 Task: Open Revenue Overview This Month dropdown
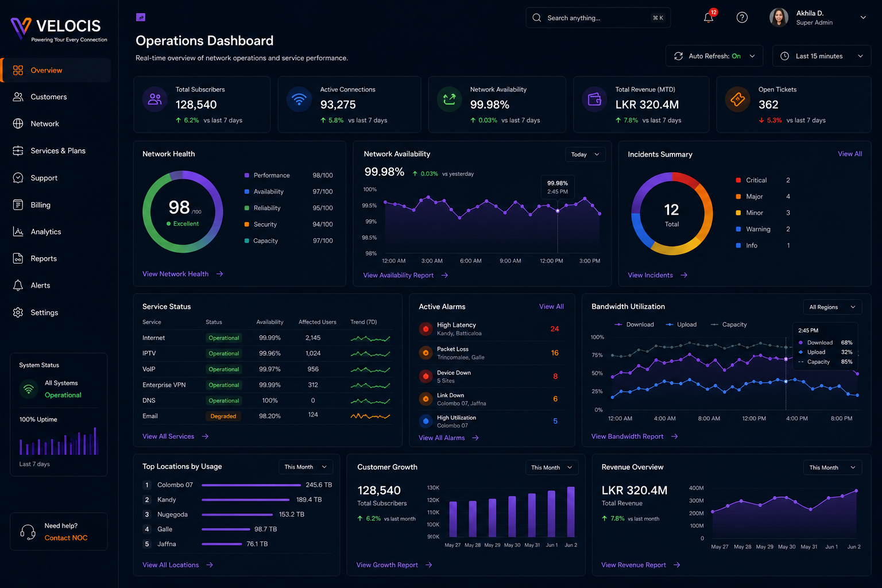click(x=832, y=467)
